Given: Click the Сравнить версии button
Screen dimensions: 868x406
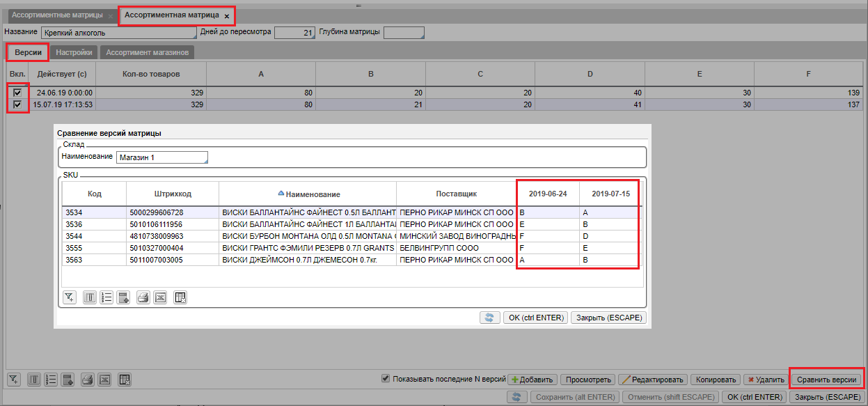Looking at the screenshot, I should 828,380.
